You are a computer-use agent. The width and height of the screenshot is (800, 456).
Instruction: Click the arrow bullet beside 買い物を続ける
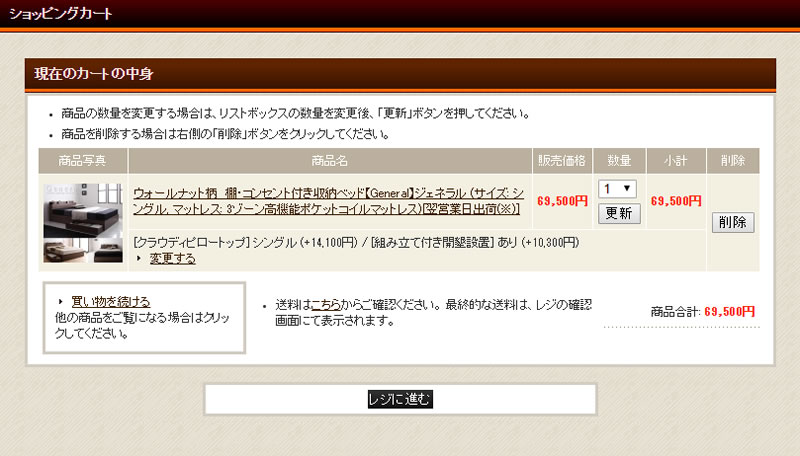coord(61,301)
